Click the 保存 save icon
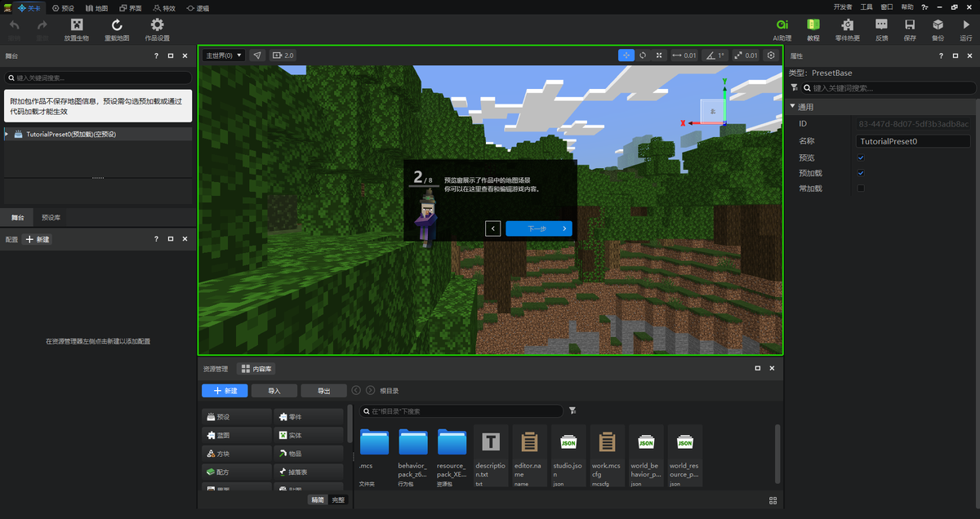This screenshot has width=980, height=519. click(x=910, y=25)
